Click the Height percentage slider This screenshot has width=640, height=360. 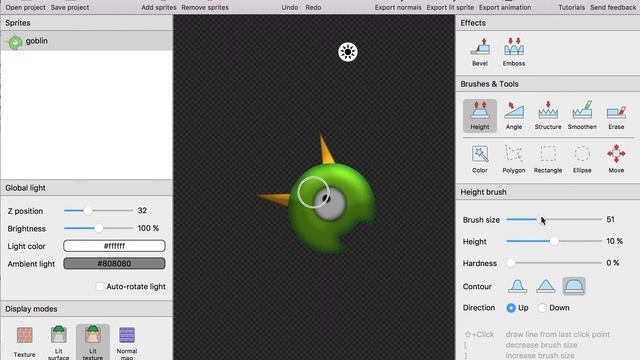click(554, 241)
